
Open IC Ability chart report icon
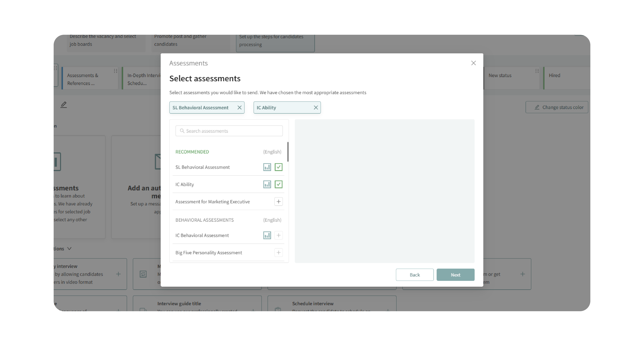[267, 184]
